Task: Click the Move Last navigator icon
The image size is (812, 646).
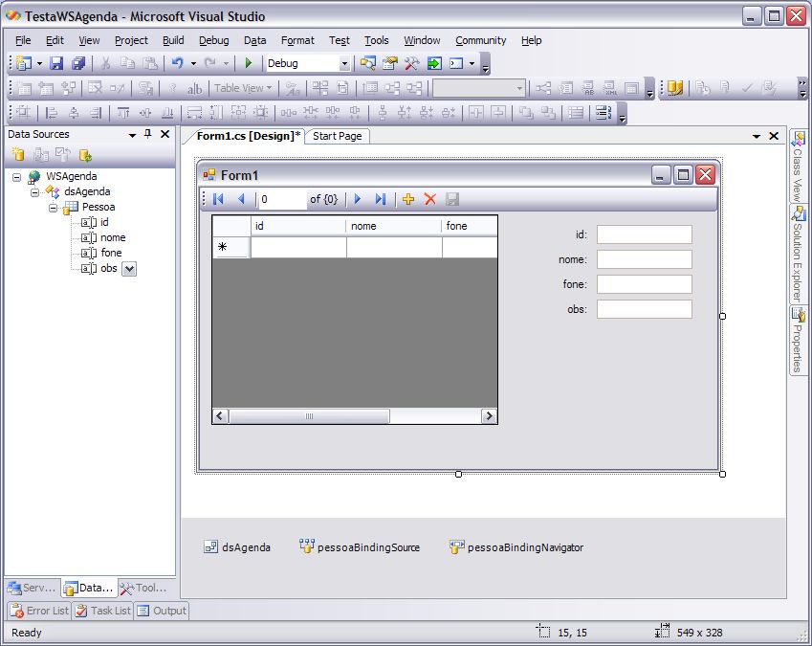Action: (x=380, y=199)
